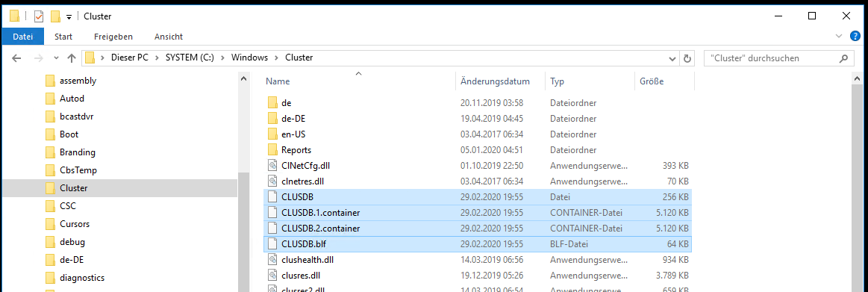This screenshot has width=868, height=292.
Task: Switch to the Start ribbon tab
Action: (63, 37)
